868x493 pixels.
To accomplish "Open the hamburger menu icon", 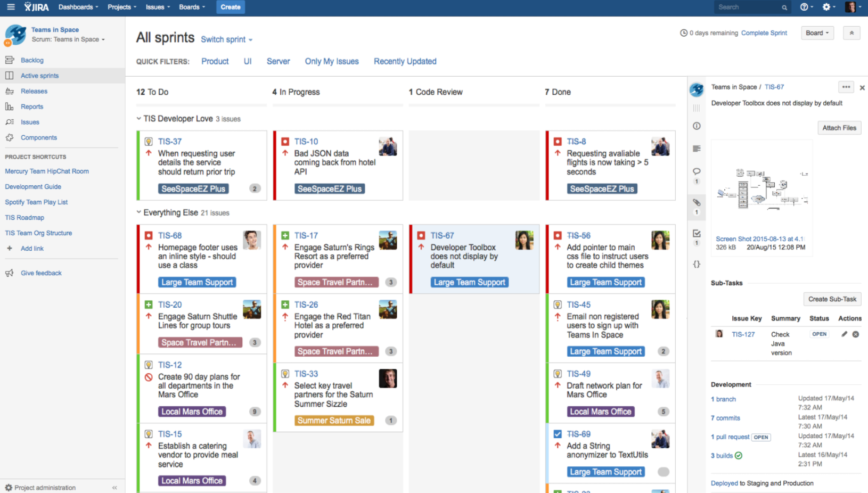I will coord(11,7).
